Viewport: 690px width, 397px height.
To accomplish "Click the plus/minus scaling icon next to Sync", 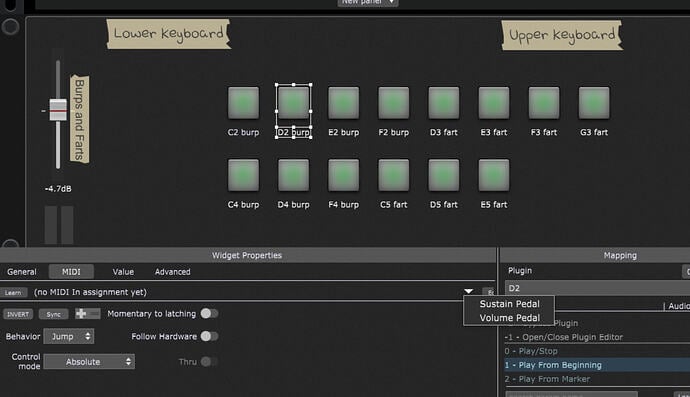I will tap(88, 313).
